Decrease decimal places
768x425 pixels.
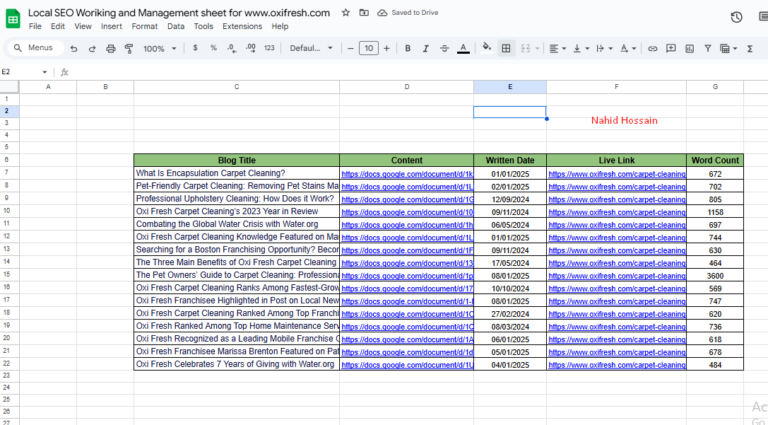(x=232, y=48)
